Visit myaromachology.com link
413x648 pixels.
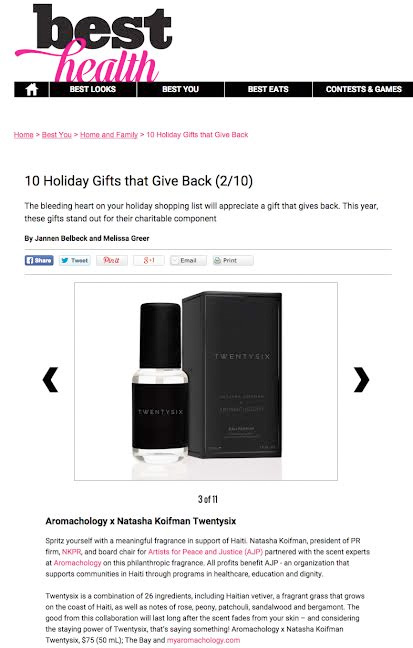(x=203, y=640)
